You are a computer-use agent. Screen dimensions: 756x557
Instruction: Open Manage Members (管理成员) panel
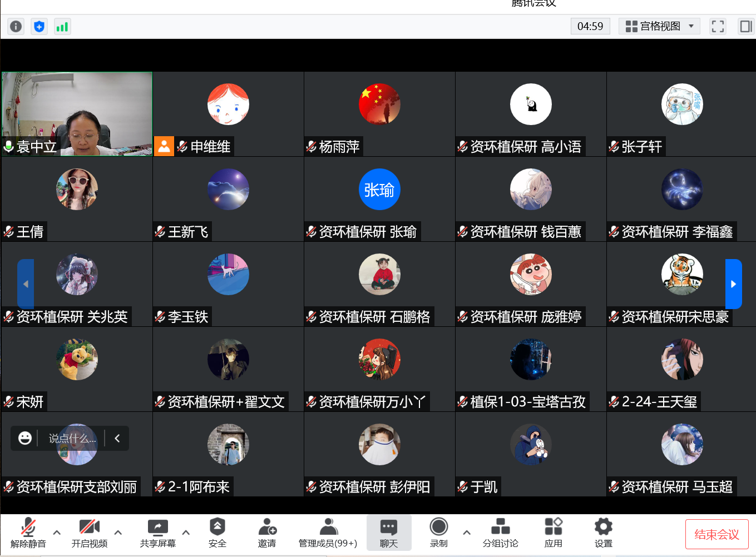point(328,533)
